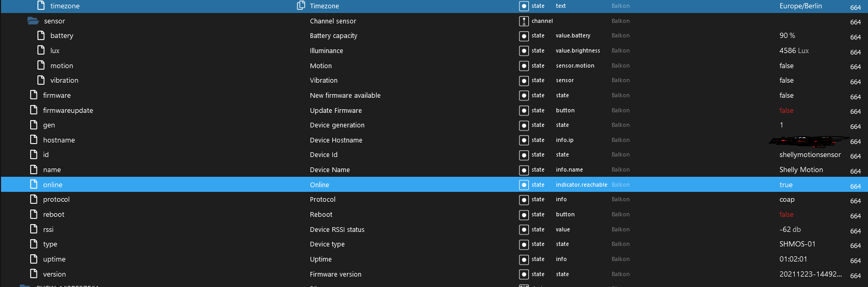Click the Device generation label
This screenshot has height=287, width=868.
[x=337, y=125]
